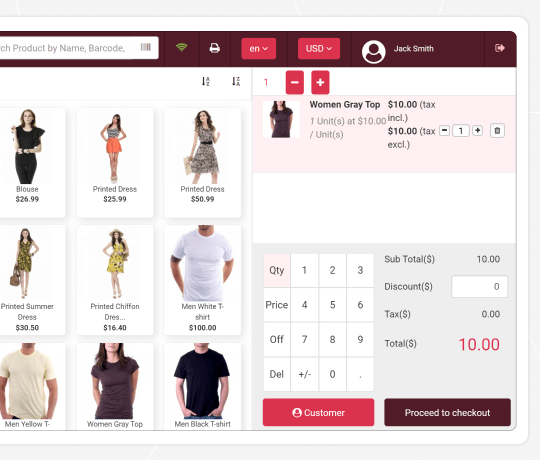The width and height of the screenshot is (540, 460).
Task: Select the Qty keypad mode
Action: tap(277, 270)
